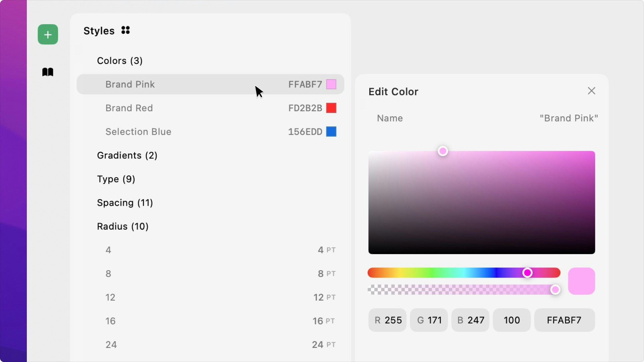Select the Selection Blue color row
Image resolution: width=644 pixels, height=362 pixels.
tap(210, 131)
